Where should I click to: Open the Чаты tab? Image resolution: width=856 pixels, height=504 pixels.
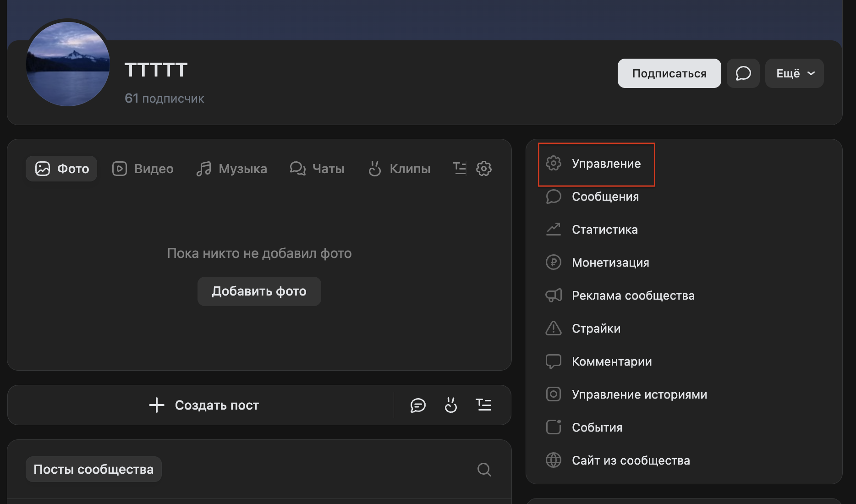(x=317, y=169)
